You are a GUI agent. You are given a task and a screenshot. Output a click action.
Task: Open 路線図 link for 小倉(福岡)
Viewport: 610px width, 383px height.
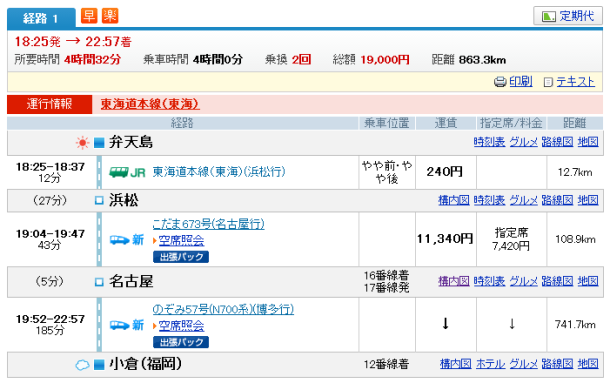[557, 364]
